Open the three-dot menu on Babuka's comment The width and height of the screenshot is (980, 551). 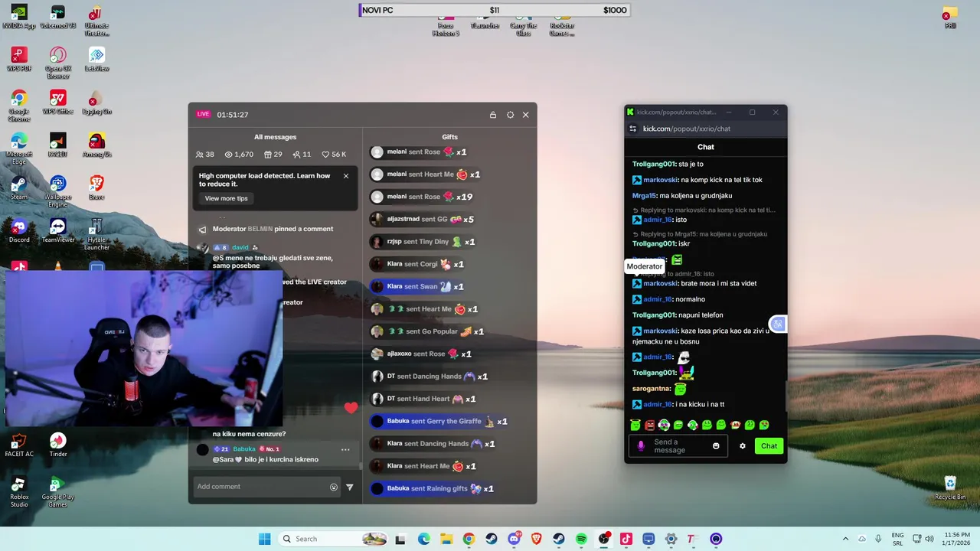pos(345,450)
